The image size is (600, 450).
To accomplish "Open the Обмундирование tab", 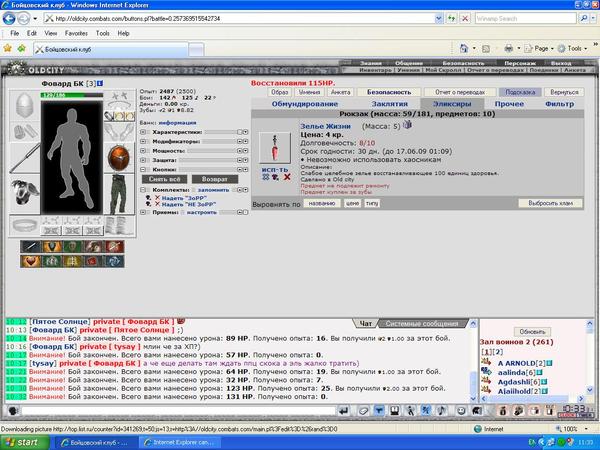I will 305,104.
